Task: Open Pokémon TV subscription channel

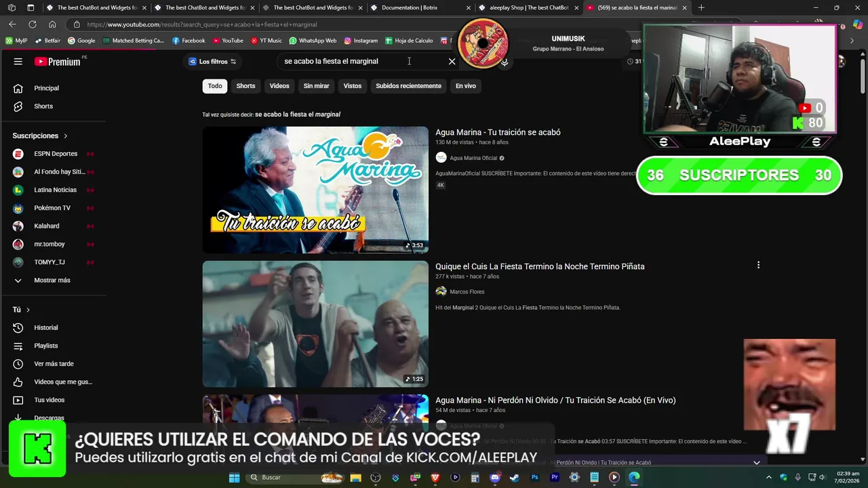Action: click(53, 208)
